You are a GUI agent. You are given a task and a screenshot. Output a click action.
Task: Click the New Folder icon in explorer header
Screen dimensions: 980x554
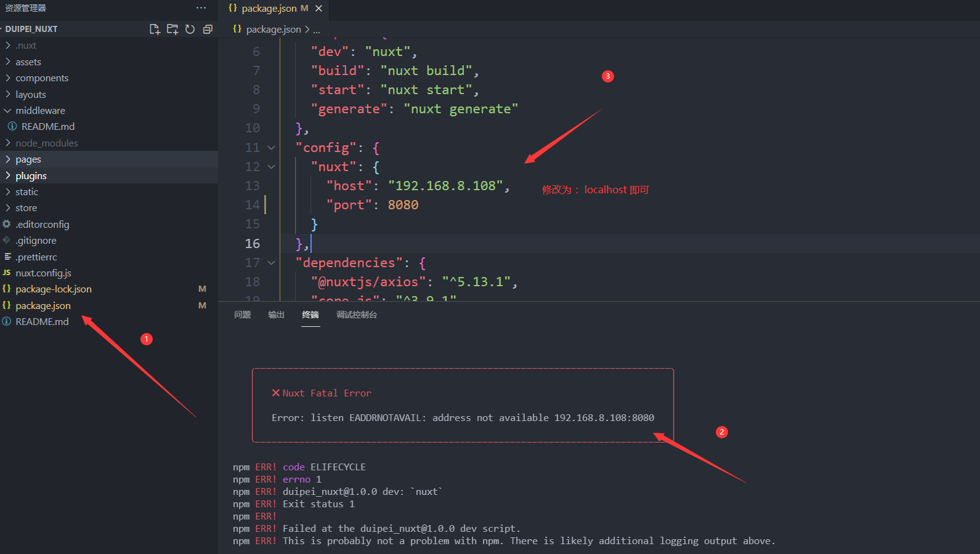tap(172, 29)
